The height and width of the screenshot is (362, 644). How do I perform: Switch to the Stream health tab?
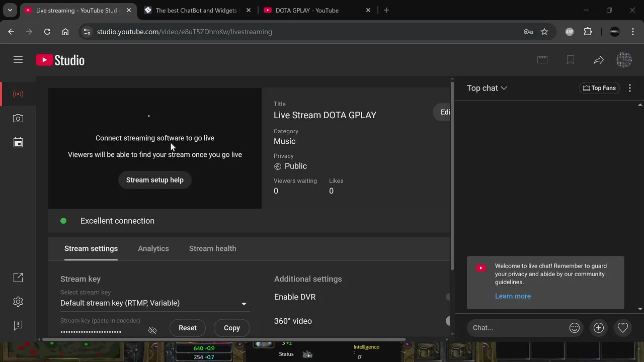tap(212, 248)
